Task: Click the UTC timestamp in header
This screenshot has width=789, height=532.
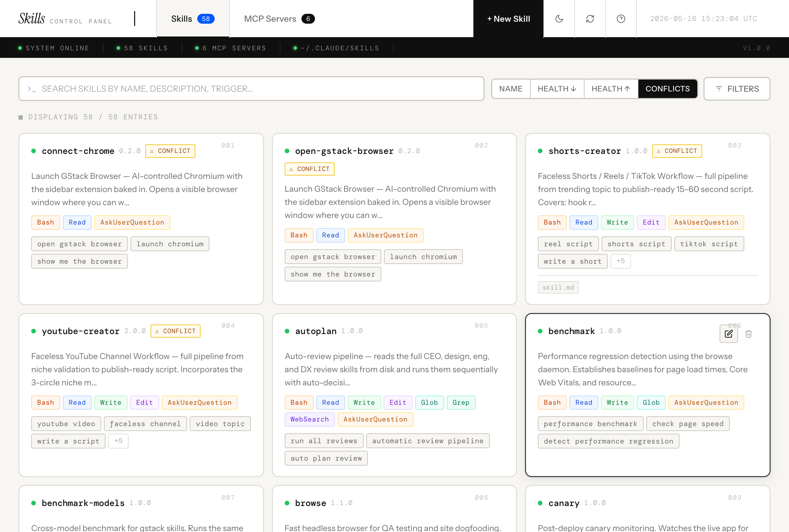Action: (703, 19)
